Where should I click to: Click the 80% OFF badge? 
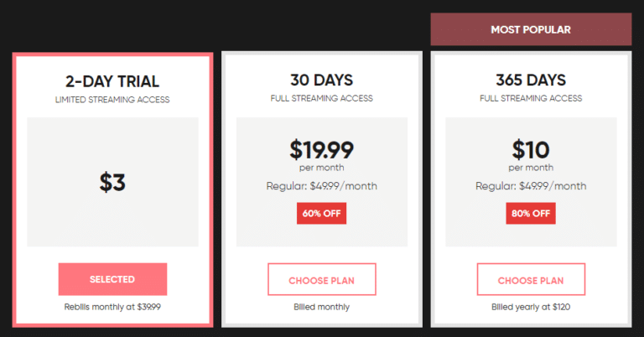(531, 213)
